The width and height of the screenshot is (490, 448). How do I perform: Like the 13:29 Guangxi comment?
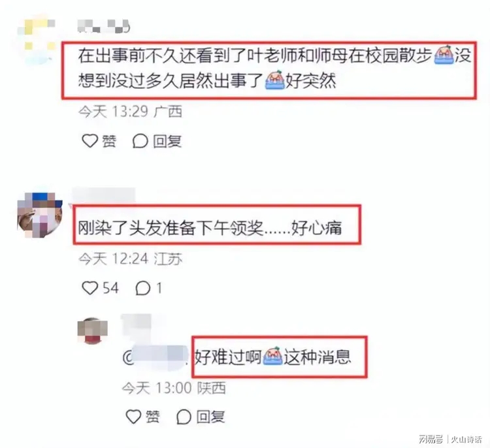tap(90, 141)
